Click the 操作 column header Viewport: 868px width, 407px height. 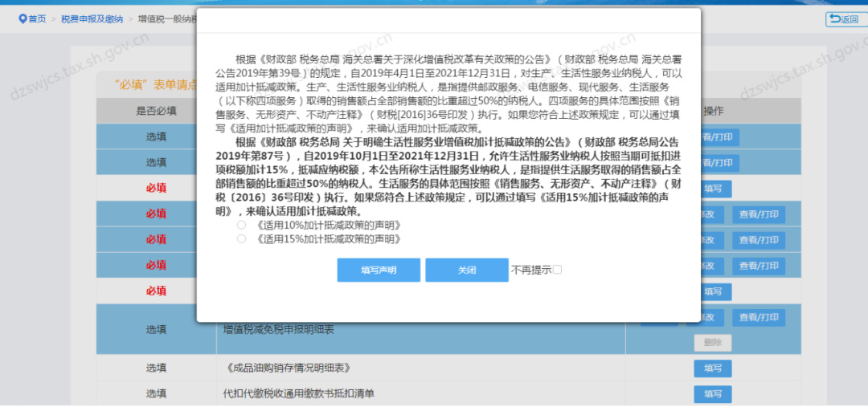[712, 111]
